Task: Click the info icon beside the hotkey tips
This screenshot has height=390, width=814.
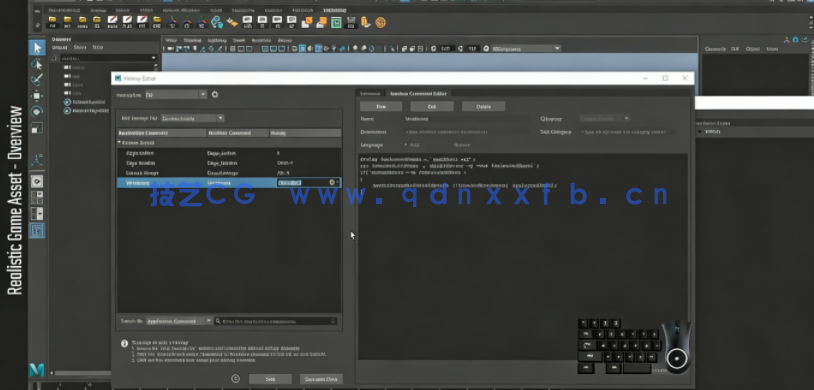Action: pyautogui.click(x=125, y=343)
